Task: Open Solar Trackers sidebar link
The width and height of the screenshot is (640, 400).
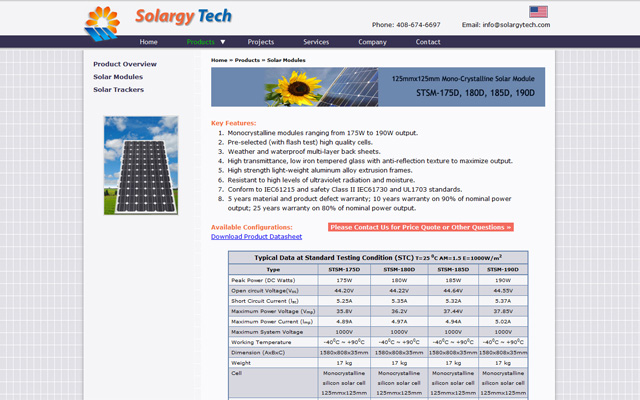Action: (118, 89)
